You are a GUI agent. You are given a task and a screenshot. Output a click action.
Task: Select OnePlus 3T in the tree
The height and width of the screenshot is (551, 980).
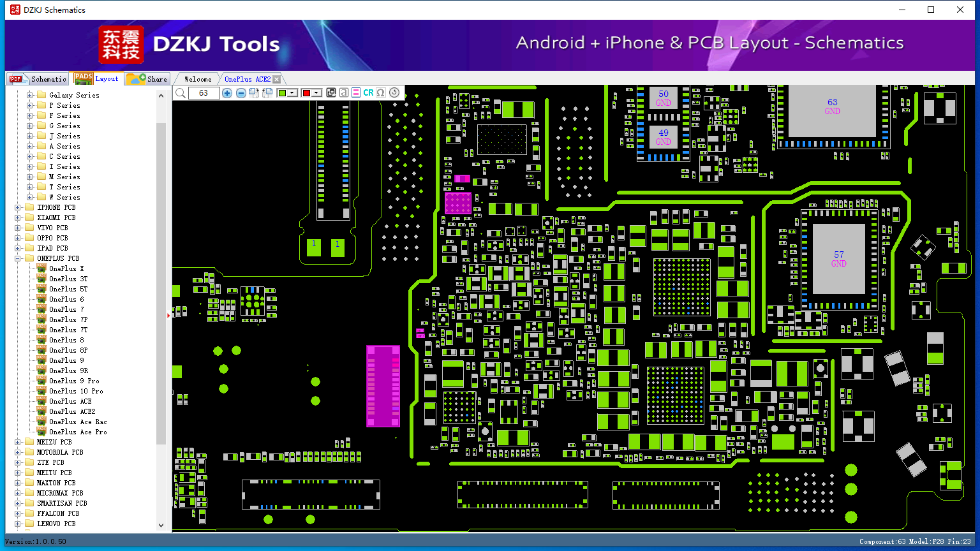point(68,279)
